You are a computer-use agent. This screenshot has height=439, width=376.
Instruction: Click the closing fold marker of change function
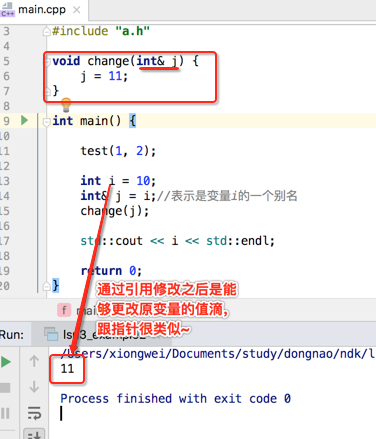47,91
